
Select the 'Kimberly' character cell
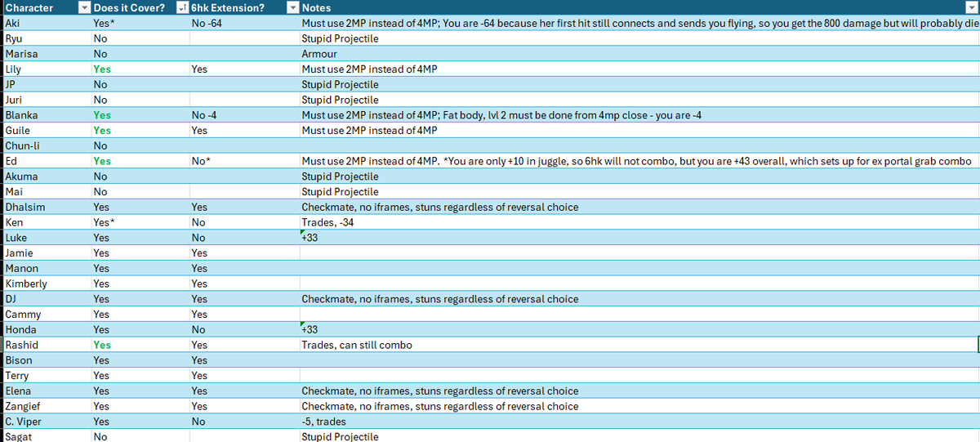(x=46, y=284)
